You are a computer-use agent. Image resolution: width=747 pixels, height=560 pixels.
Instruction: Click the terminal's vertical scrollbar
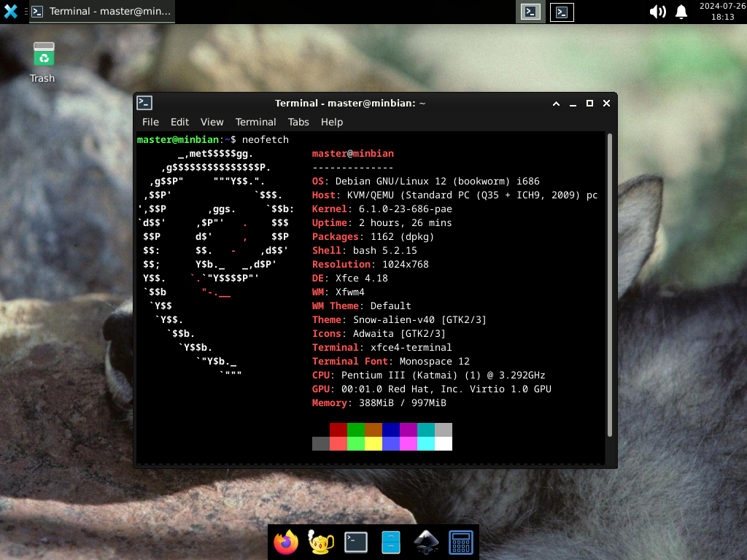point(610,284)
